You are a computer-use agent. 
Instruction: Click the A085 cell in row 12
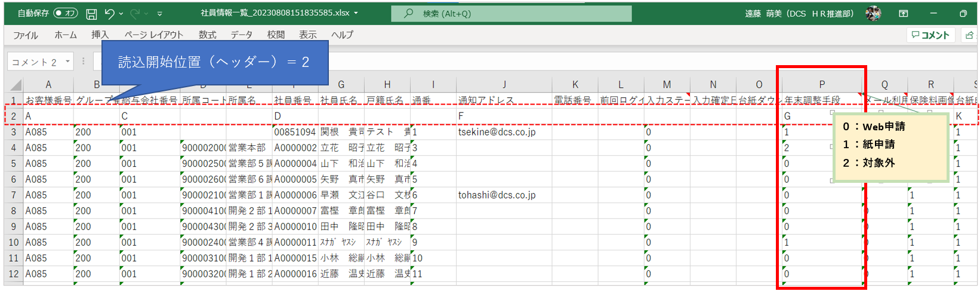48,274
